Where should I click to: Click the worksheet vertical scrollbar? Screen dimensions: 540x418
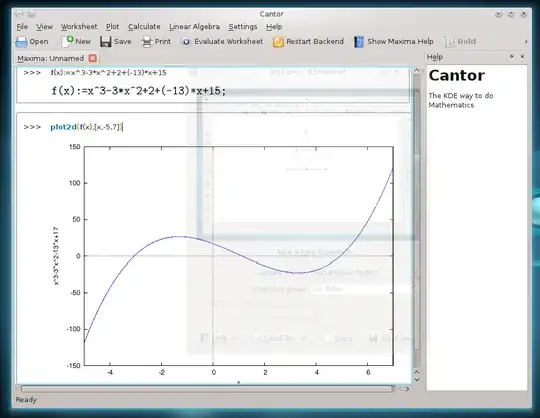(x=417, y=220)
